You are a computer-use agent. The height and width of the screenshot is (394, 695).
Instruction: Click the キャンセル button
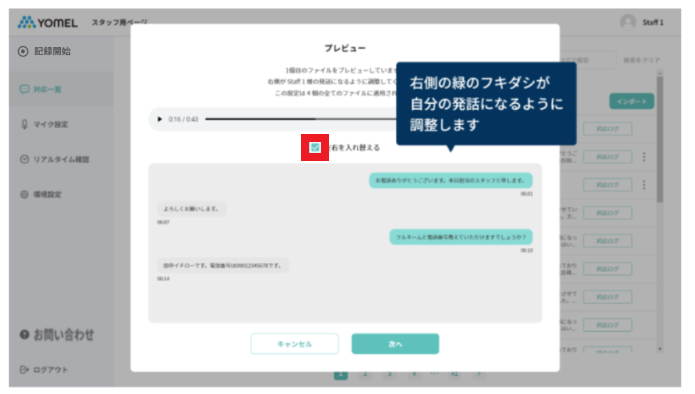pyautogui.click(x=294, y=344)
